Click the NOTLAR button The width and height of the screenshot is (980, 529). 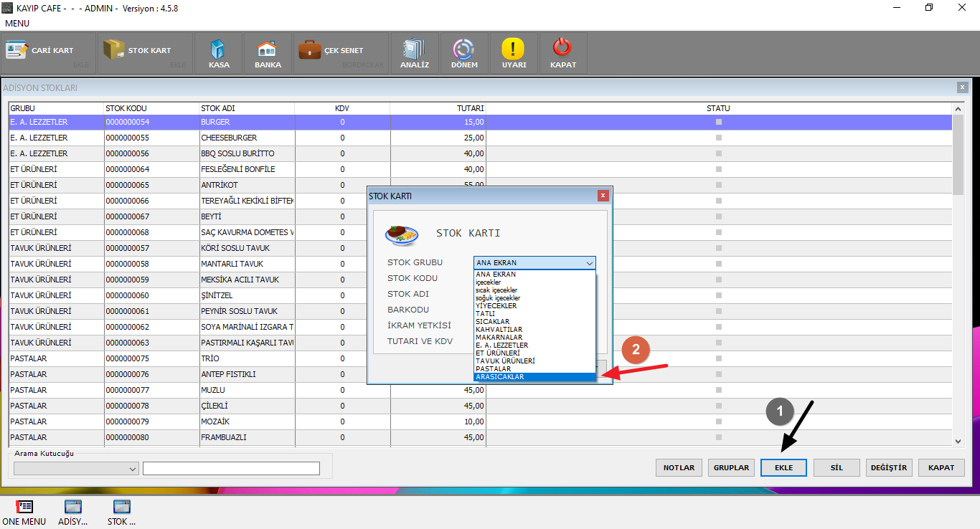(679, 467)
